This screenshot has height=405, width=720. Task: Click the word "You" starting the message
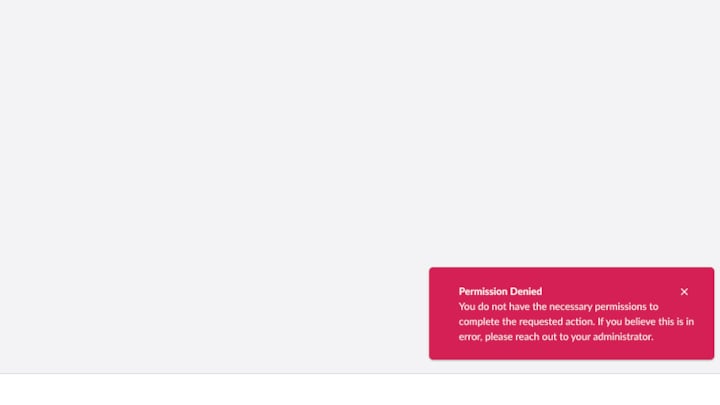point(467,307)
